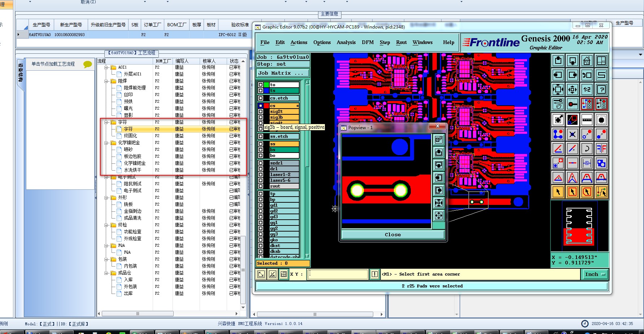Toggle the checkbox for layer sig2t

pyautogui.click(x=261, y=111)
